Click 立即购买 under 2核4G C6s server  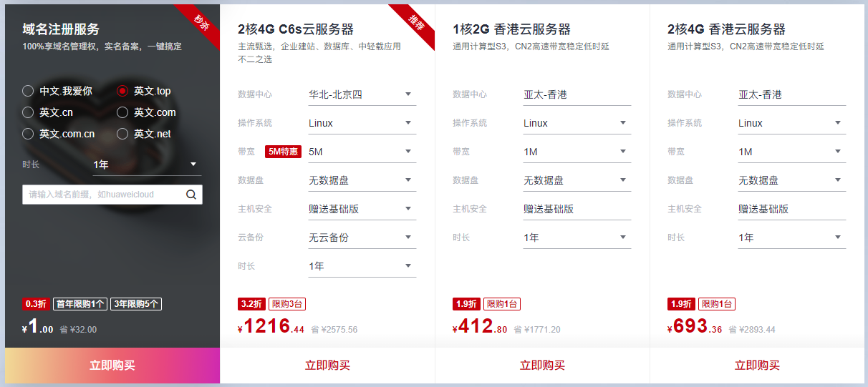327,366
